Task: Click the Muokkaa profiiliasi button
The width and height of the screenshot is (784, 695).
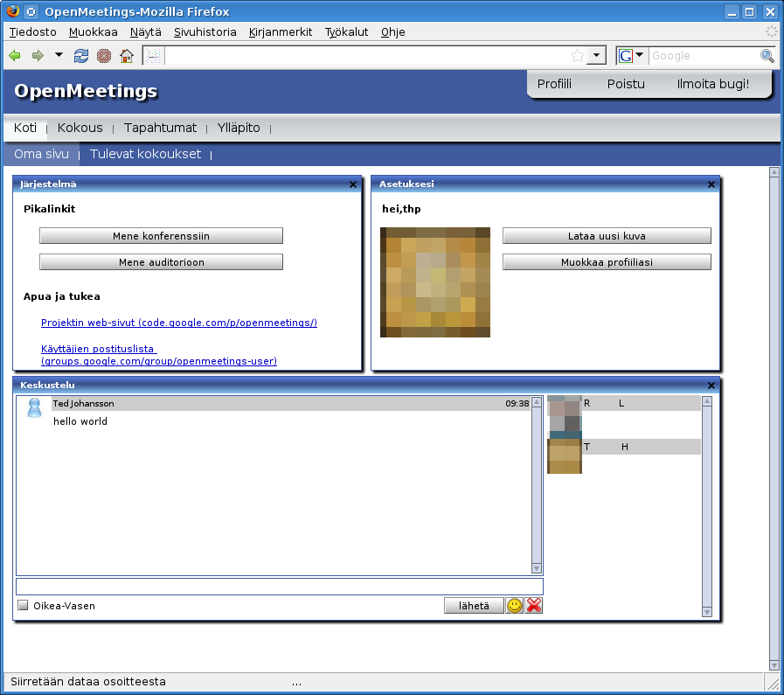Action: pos(607,262)
